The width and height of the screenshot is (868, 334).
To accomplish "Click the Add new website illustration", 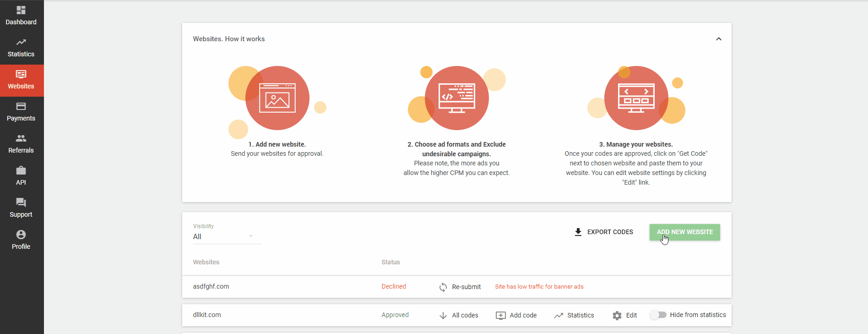I will coord(277,98).
